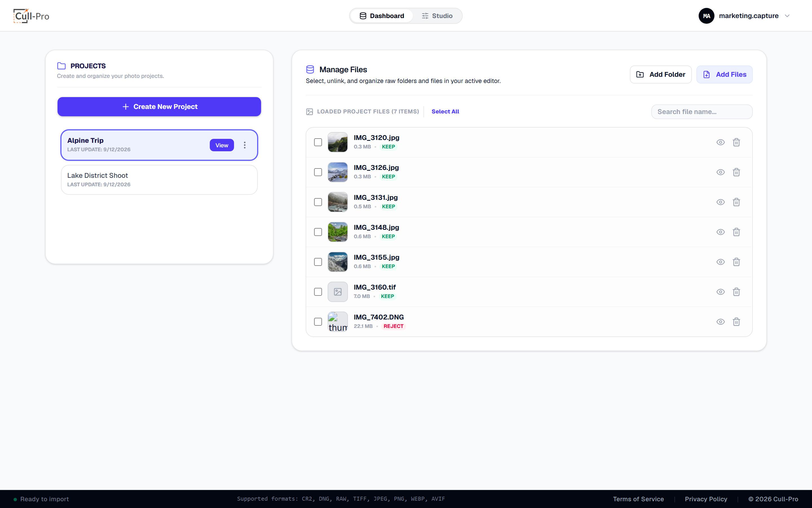
Task: Click the Add Folder button
Action: click(x=661, y=75)
